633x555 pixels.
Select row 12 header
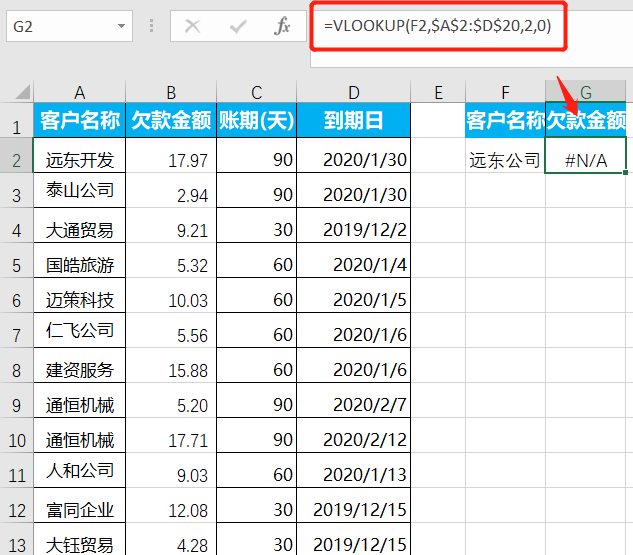pos(17,505)
